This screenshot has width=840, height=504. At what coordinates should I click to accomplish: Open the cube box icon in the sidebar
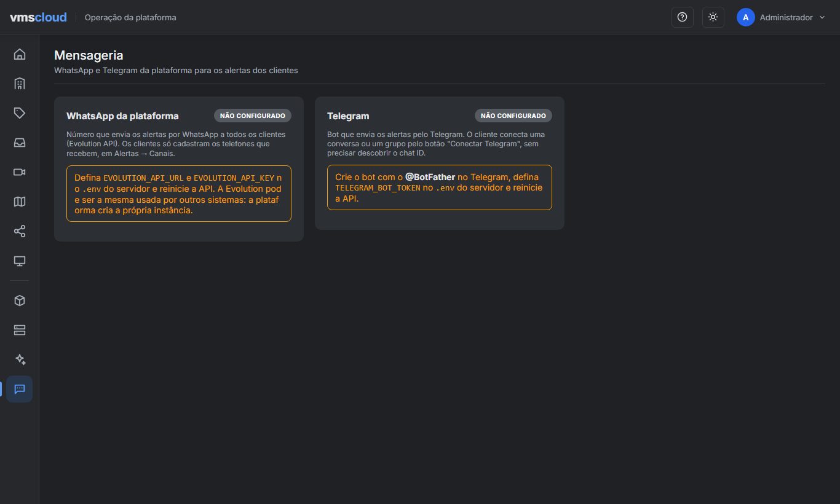coord(20,301)
